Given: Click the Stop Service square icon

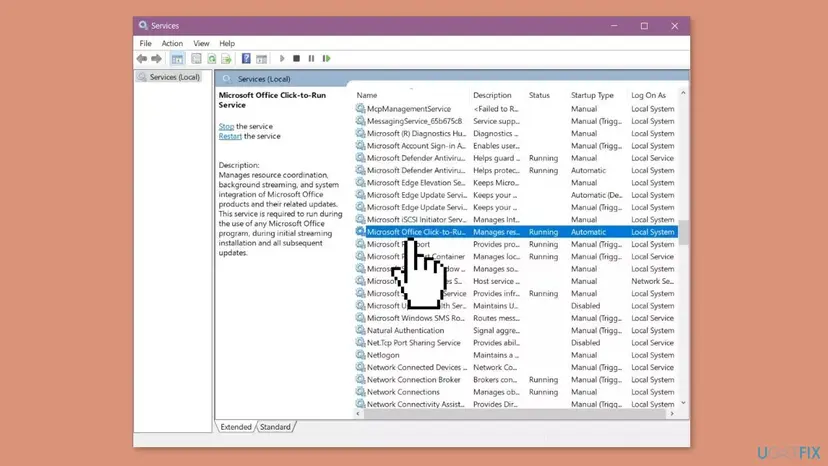Looking at the screenshot, I should [297, 59].
